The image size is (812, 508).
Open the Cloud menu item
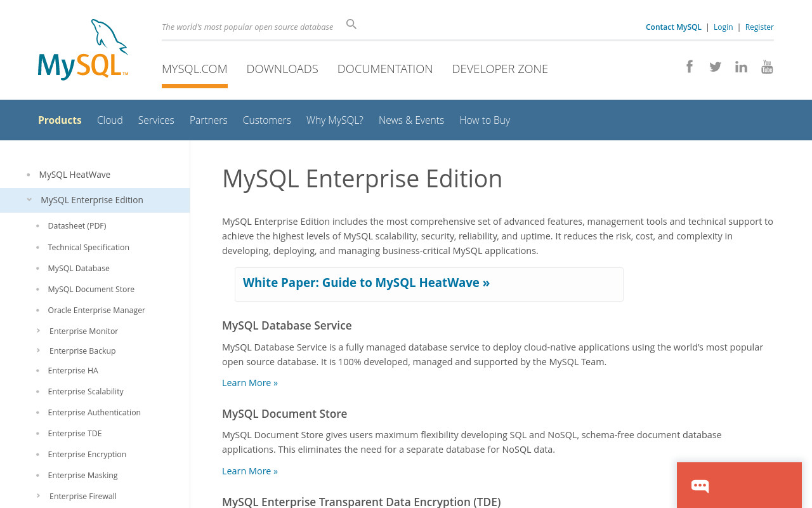click(x=110, y=120)
